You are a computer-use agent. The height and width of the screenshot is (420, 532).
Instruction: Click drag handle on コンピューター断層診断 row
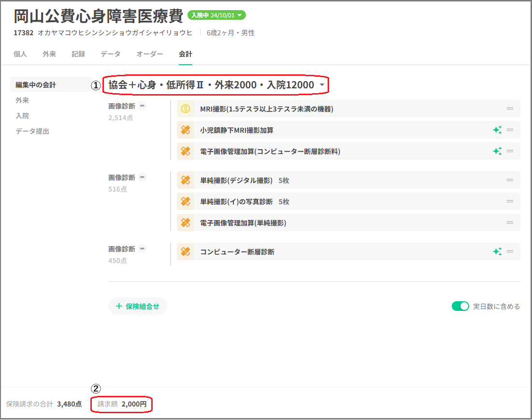pyautogui.click(x=510, y=252)
